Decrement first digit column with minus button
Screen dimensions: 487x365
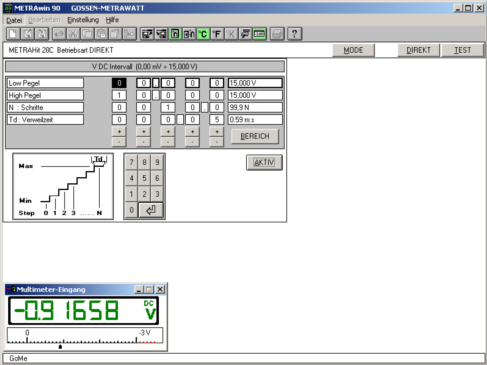pos(119,142)
